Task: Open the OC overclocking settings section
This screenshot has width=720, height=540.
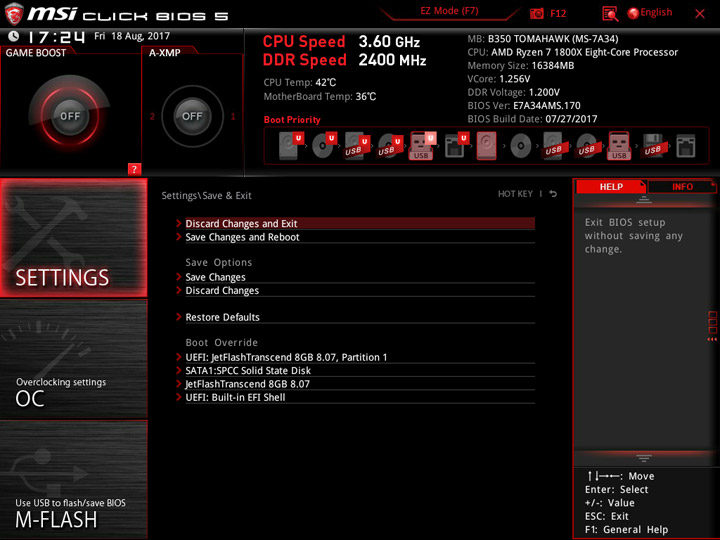Action: click(73, 359)
